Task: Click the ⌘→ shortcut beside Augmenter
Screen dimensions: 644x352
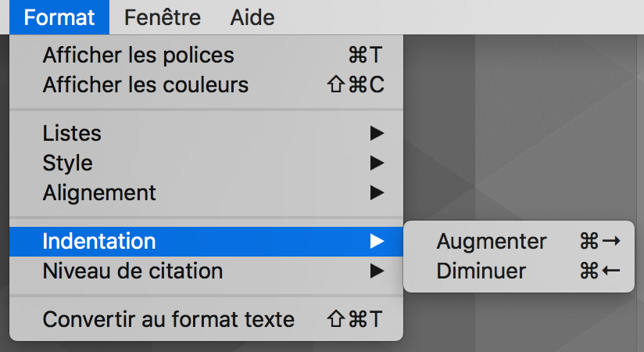Action: [599, 241]
